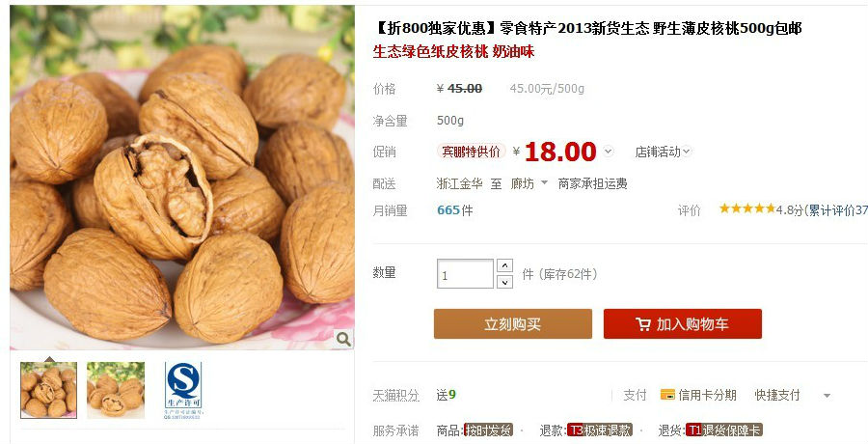
Task: Click the magnifier zoom icon on product image
Action: [x=343, y=339]
